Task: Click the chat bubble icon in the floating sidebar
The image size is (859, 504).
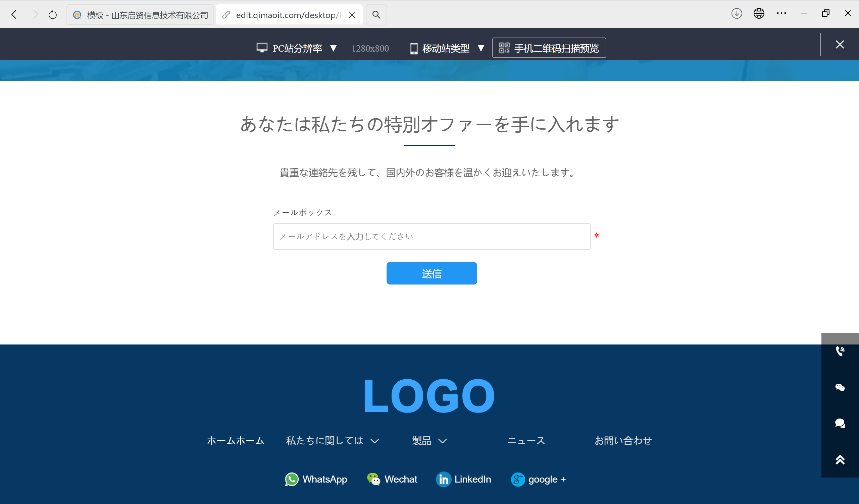Action: (840, 424)
